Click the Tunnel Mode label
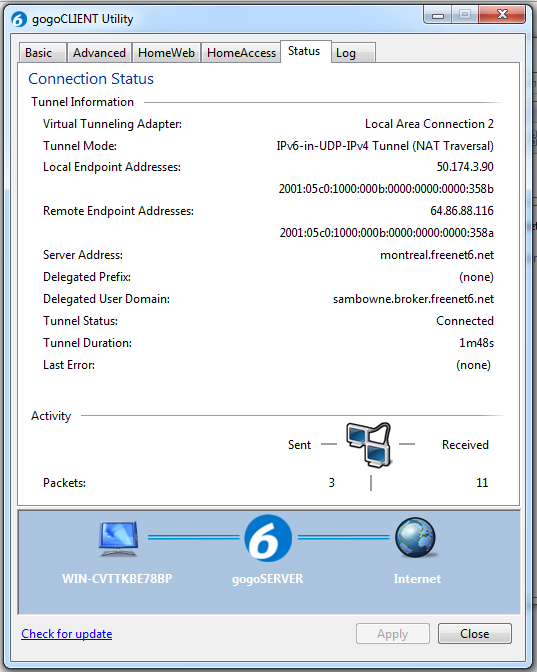537x672 pixels. click(x=80, y=146)
